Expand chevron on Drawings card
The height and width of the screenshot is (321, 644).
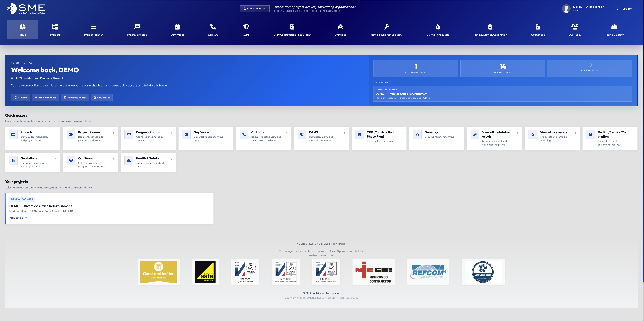460,133
